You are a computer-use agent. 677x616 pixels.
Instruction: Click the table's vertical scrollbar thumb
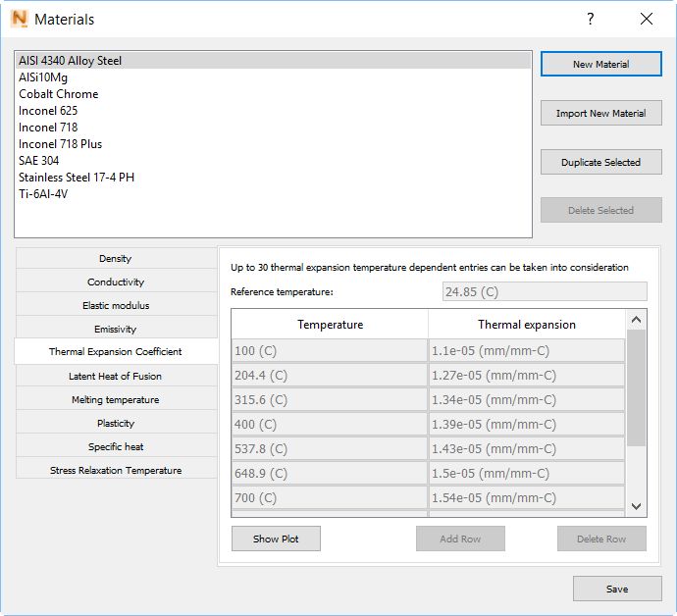click(636, 387)
